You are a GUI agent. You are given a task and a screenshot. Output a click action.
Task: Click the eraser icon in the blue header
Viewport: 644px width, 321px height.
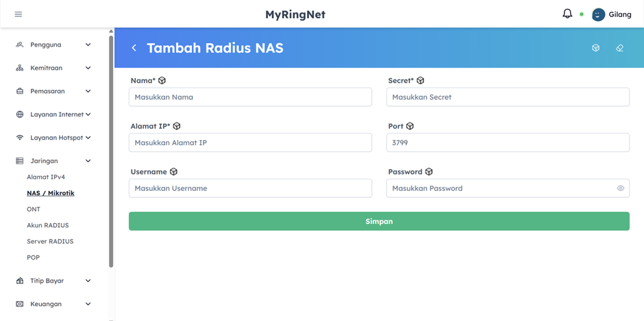619,48
